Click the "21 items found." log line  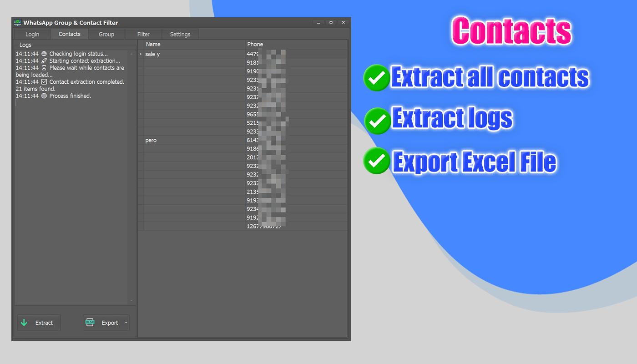pos(35,89)
